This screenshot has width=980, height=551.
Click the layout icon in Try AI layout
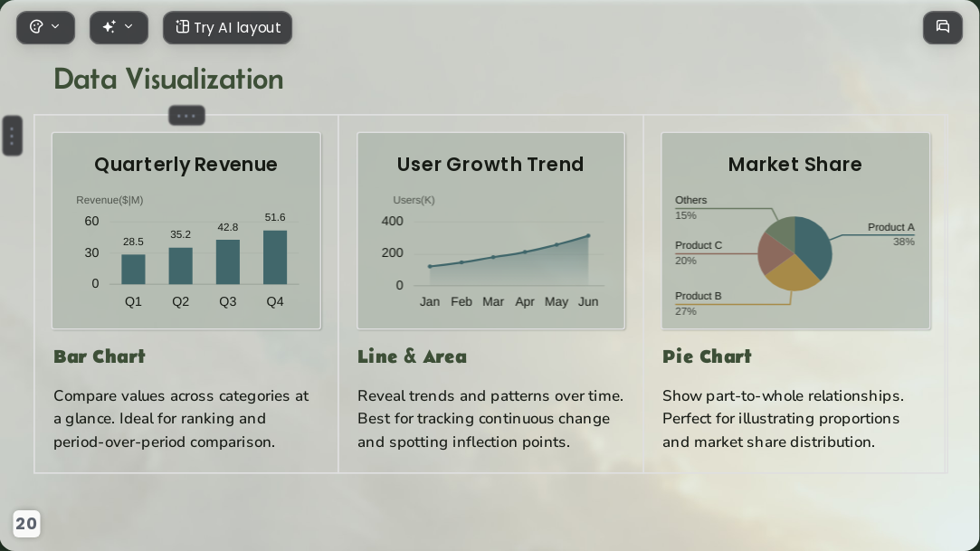(182, 27)
